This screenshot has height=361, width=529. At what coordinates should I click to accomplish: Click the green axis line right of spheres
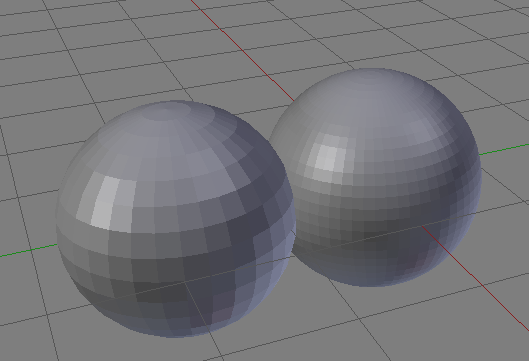tap(503, 149)
